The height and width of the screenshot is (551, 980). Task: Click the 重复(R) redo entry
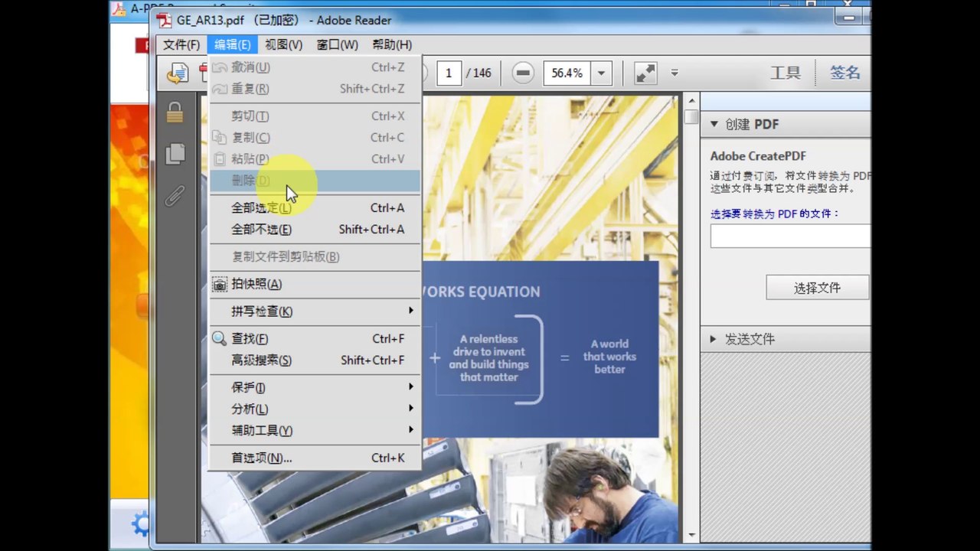coord(315,89)
